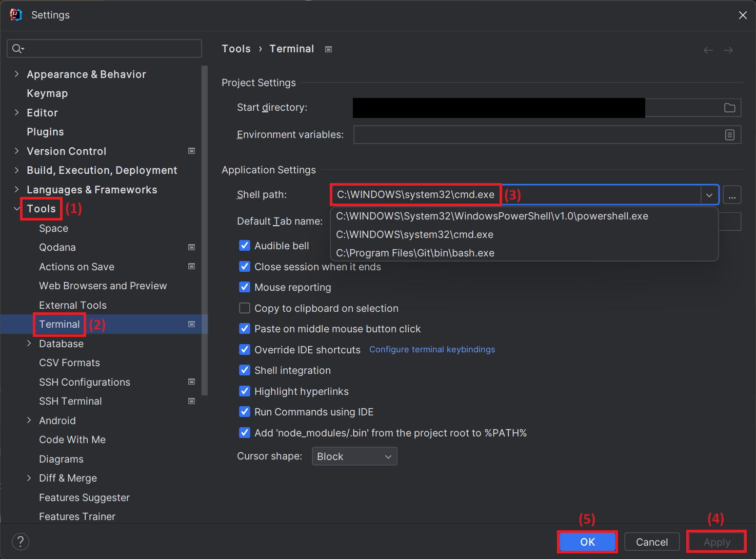The image size is (756, 559).
Task: Collapse the Tools section chevron
Action: (16, 209)
